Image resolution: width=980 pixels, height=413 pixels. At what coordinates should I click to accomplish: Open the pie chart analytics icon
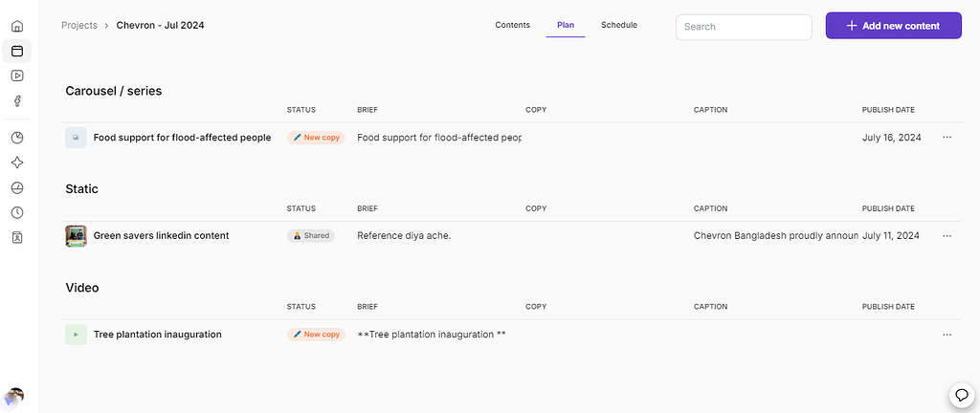[17, 138]
